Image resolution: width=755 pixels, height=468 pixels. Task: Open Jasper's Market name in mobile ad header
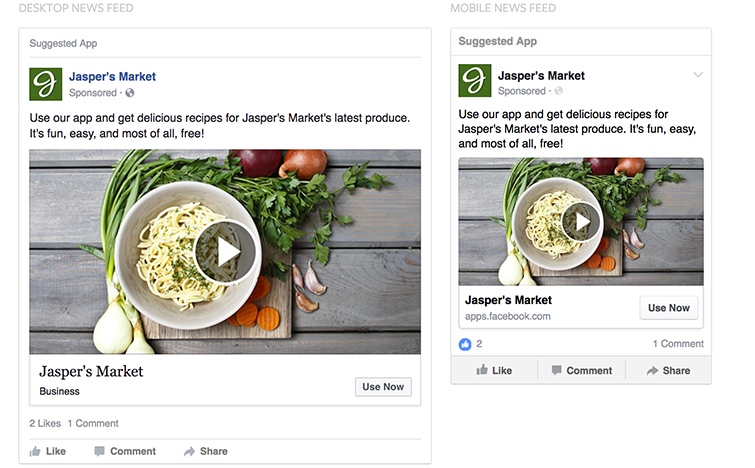tap(541, 75)
